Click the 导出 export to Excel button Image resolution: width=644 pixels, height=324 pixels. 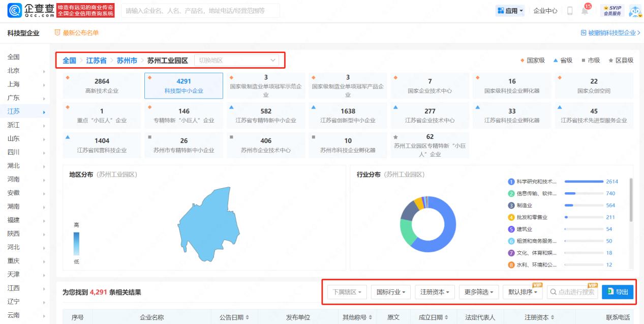(x=618, y=292)
